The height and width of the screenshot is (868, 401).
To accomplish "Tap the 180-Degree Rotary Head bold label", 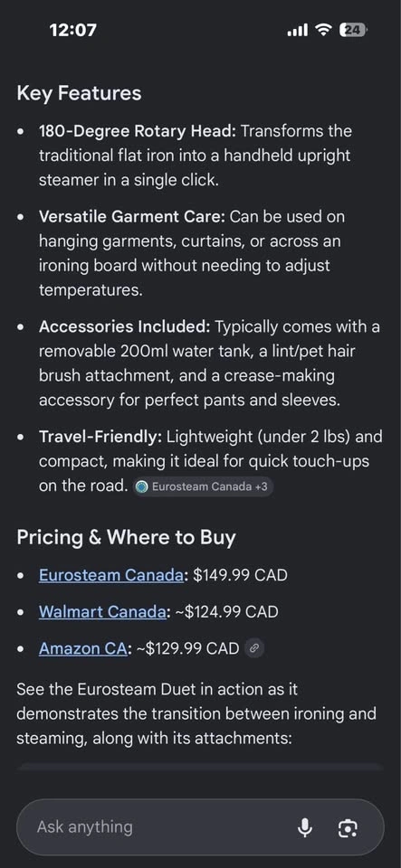I will click(x=138, y=131).
